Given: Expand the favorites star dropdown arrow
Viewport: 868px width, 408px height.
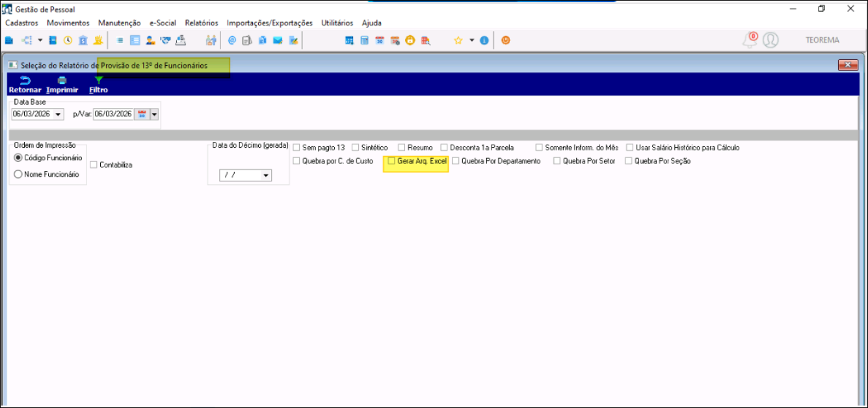Looking at the screenshot, I should point(471,40).
